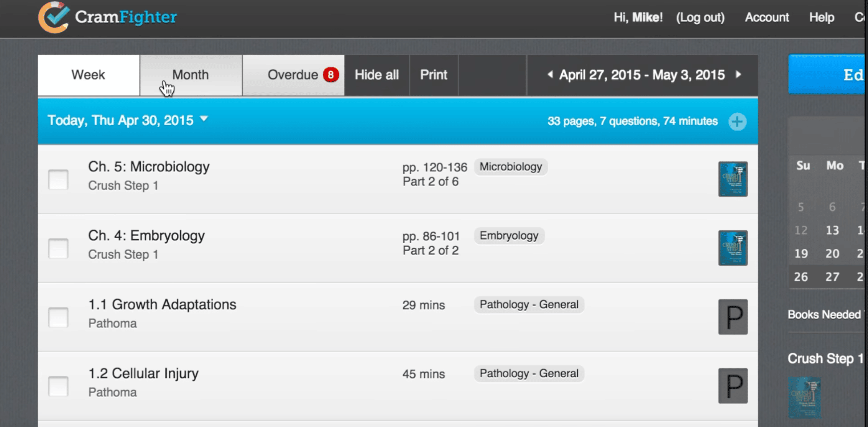
Task: Expand Today date dropdown arrow
Action: 204,119
